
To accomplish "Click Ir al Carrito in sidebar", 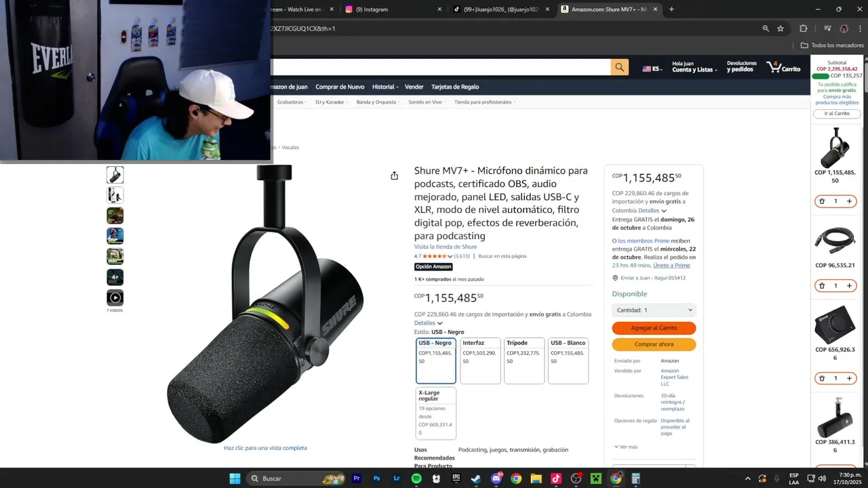I will pyautogui.click(x=837, y=113).
